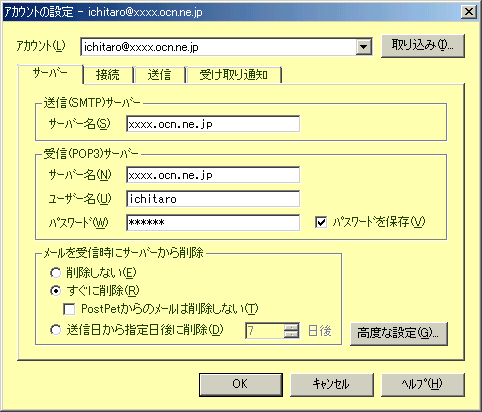The image size is (482, 412).
Task: Open the アカウント dropdown arrow
Action: click(x=363, y=47)
